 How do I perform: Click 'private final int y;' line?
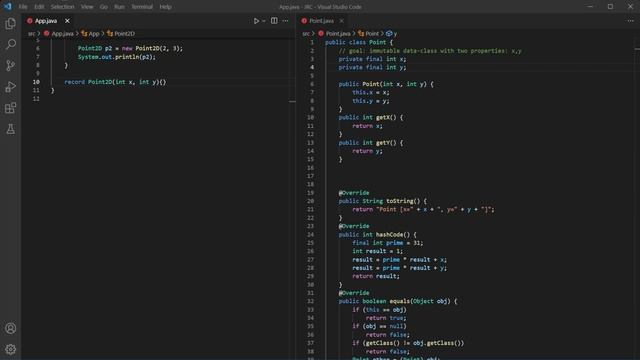[372, 67]
